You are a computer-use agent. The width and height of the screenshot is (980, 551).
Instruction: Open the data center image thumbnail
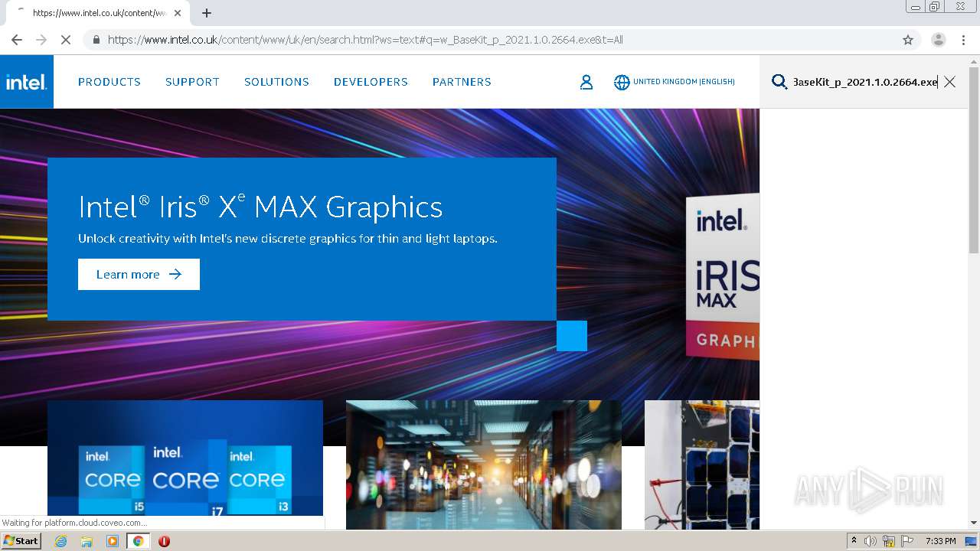pyautogui.click(x=484, y=465)
